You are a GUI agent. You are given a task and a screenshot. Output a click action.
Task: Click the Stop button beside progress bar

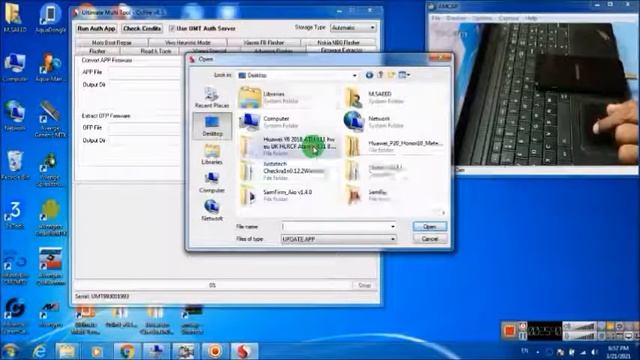[364, 285]
